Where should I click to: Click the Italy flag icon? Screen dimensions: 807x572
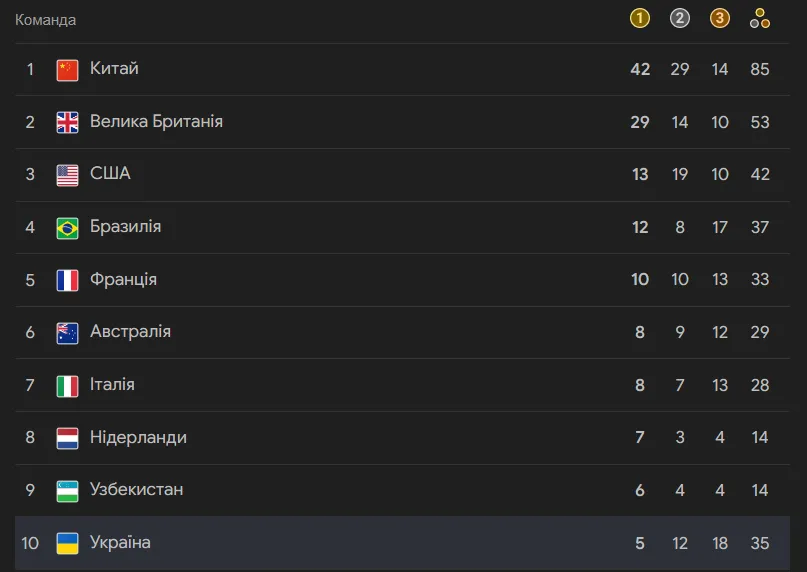(67, 385)
